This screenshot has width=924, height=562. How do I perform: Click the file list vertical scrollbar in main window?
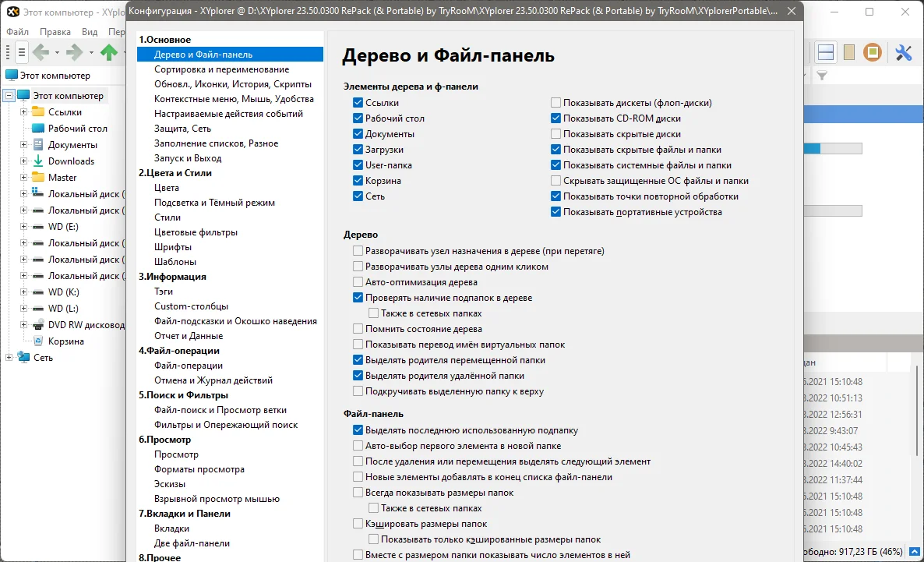[917, 410]
